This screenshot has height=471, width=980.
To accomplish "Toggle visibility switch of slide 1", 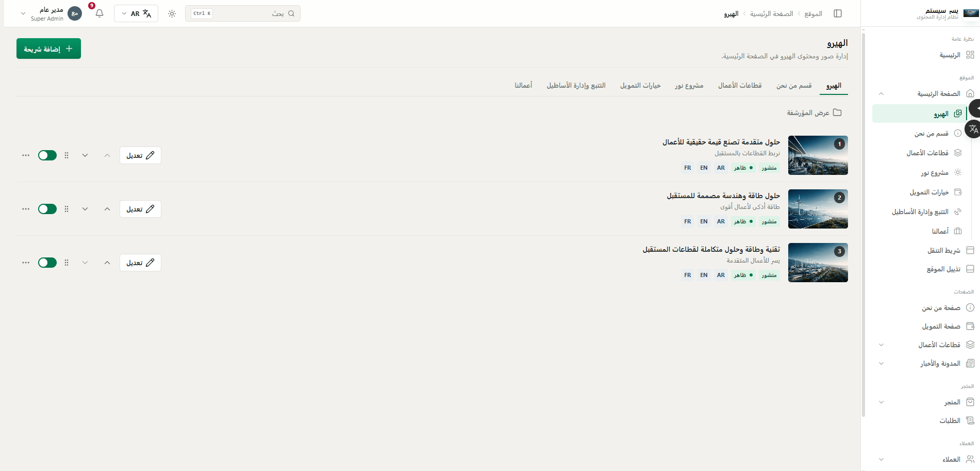I will [47, 155].
